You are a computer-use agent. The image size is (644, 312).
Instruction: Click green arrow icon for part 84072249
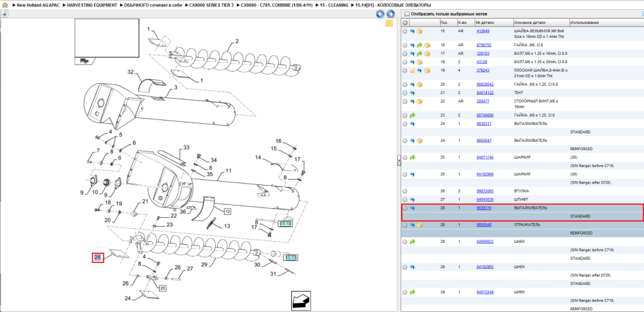[x=412, y=292]
